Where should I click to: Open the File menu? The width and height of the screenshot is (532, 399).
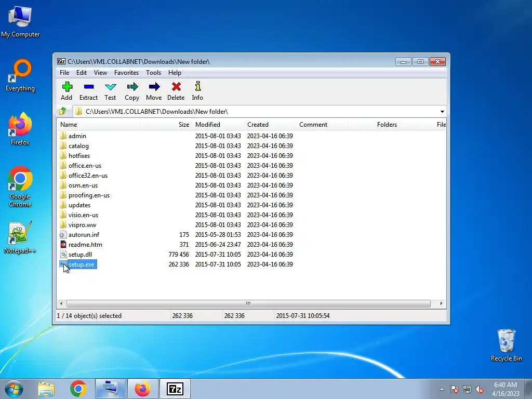64,73
